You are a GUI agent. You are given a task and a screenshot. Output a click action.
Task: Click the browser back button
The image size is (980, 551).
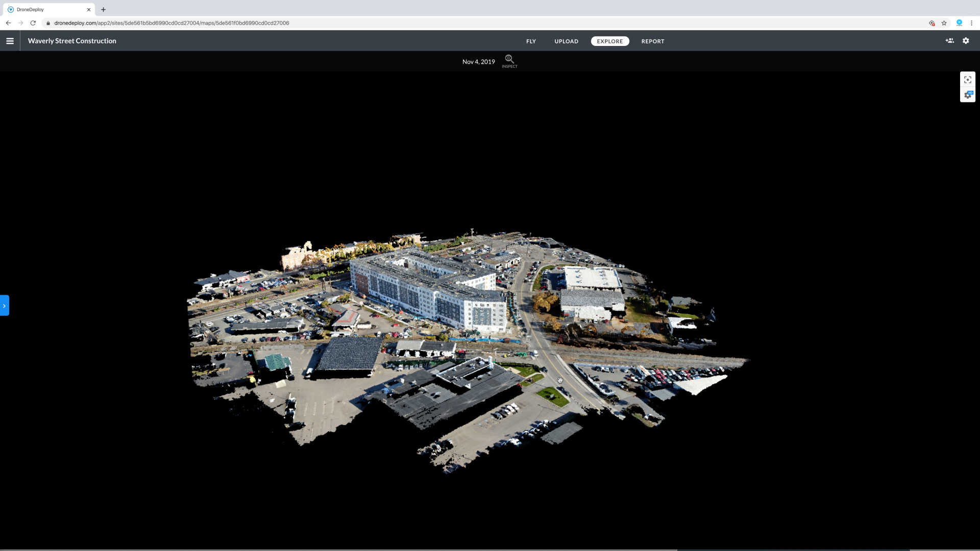(8, 23)
